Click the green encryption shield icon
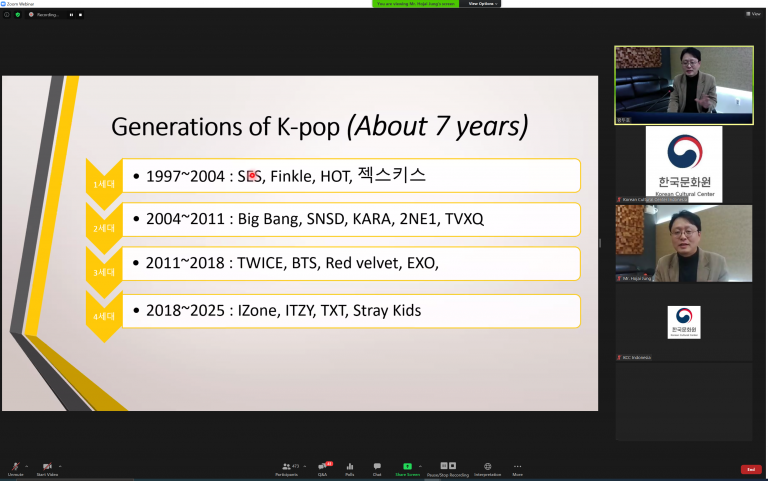This screenshot has width=768, height=481. pyautogui.click(x=17, y=15)
